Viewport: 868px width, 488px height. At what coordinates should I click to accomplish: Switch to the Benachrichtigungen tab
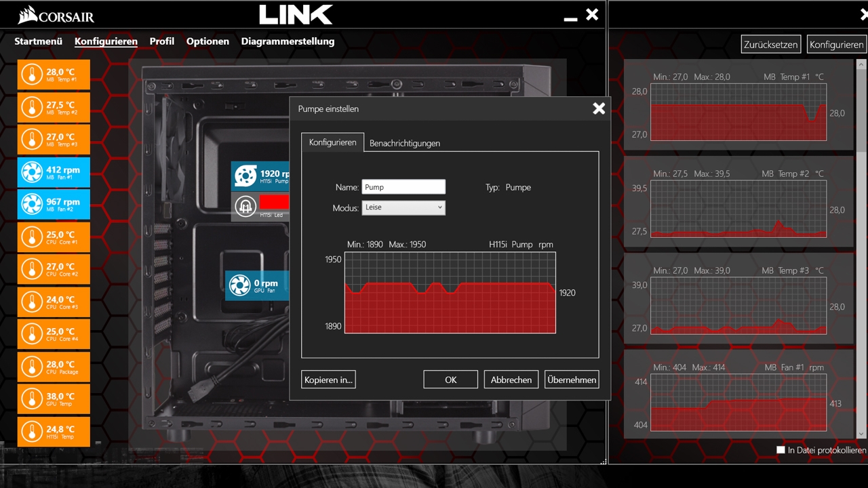pyautogui.click(x=405, y=143)
